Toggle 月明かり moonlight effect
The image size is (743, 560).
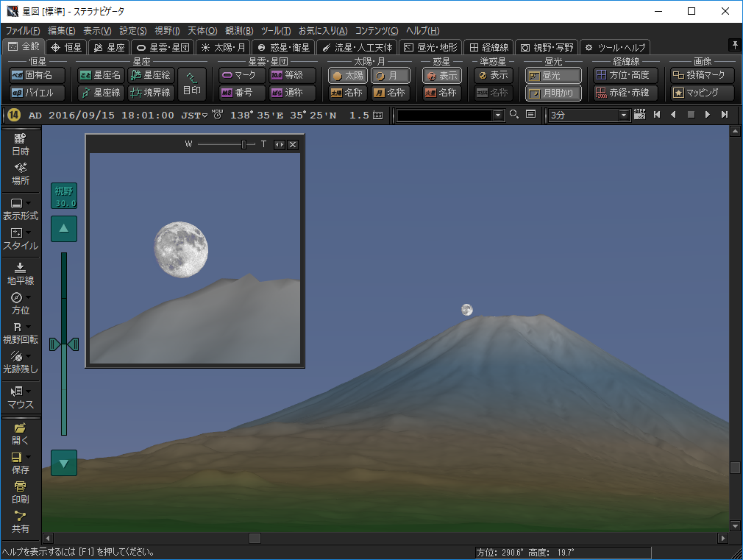point(553,93)
